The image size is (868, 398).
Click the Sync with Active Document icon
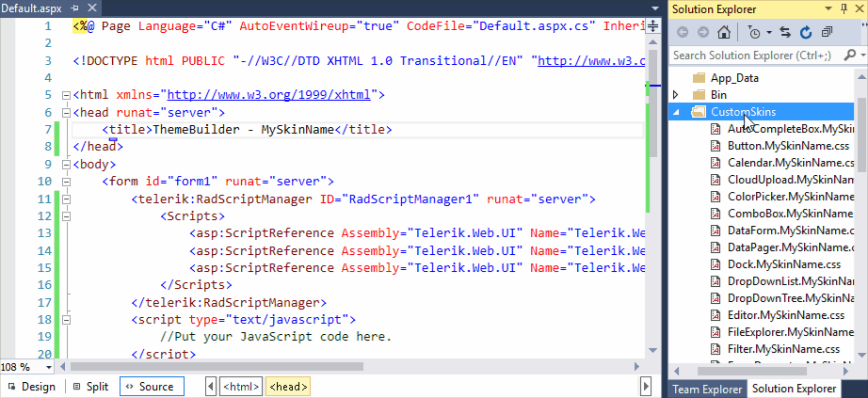tap(784, 32)
